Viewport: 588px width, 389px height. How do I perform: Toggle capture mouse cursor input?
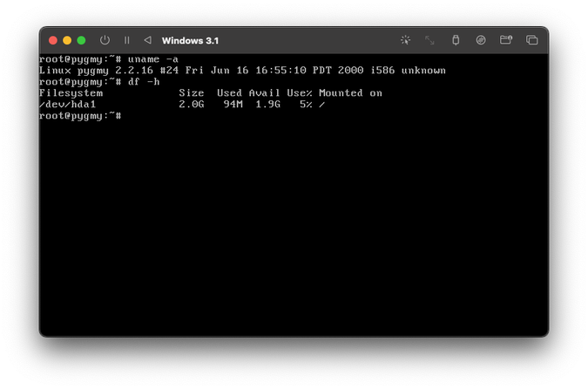(x=405, y=40)
